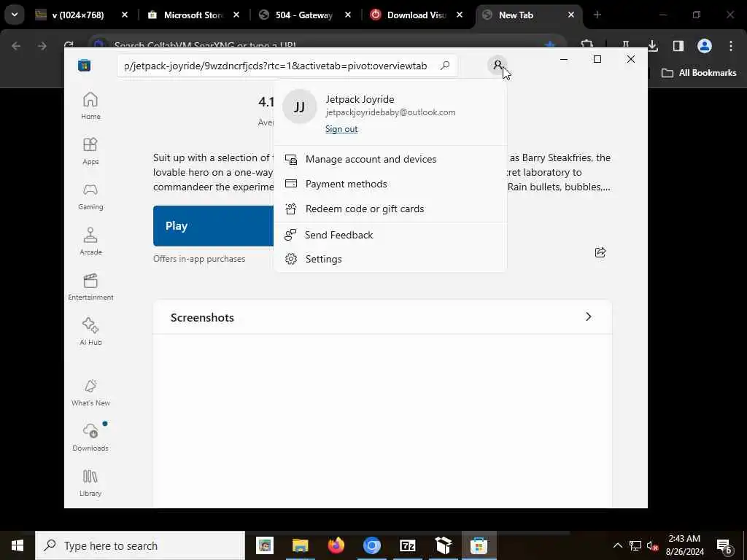Open browser three-dot menu
This screenshot has height=560, width=747.
coord(731,46)
